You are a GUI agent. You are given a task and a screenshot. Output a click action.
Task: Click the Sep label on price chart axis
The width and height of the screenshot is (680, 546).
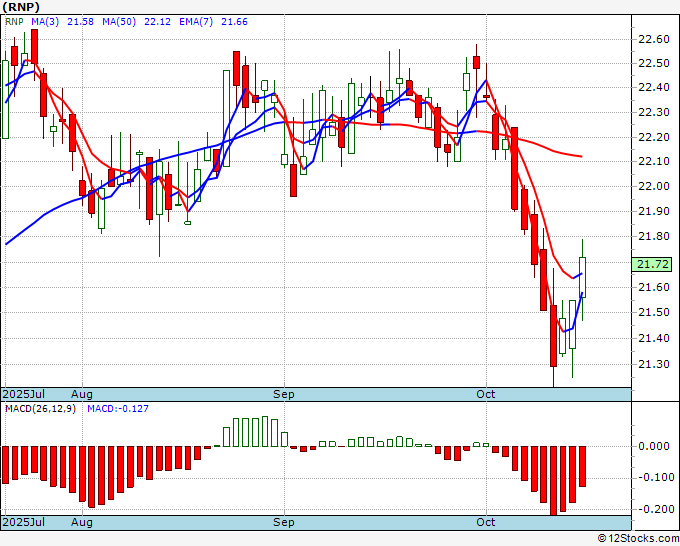point(284,394)
